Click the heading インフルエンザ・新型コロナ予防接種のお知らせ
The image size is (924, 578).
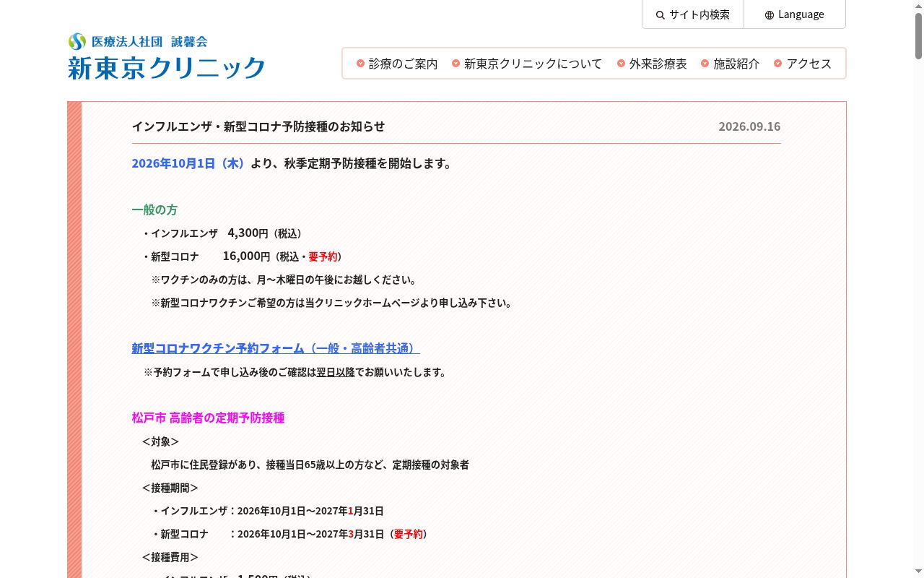[x=258, y=126]
